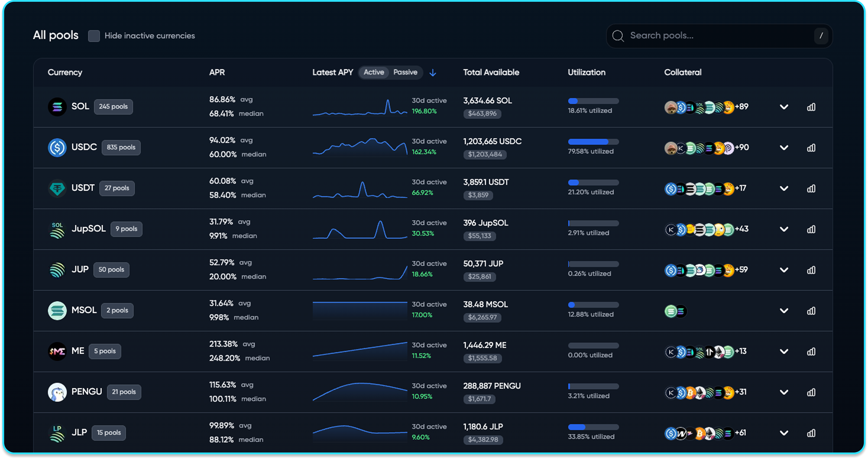Click the 2 pools badge

pyautogui.click(x=117, y=310)
